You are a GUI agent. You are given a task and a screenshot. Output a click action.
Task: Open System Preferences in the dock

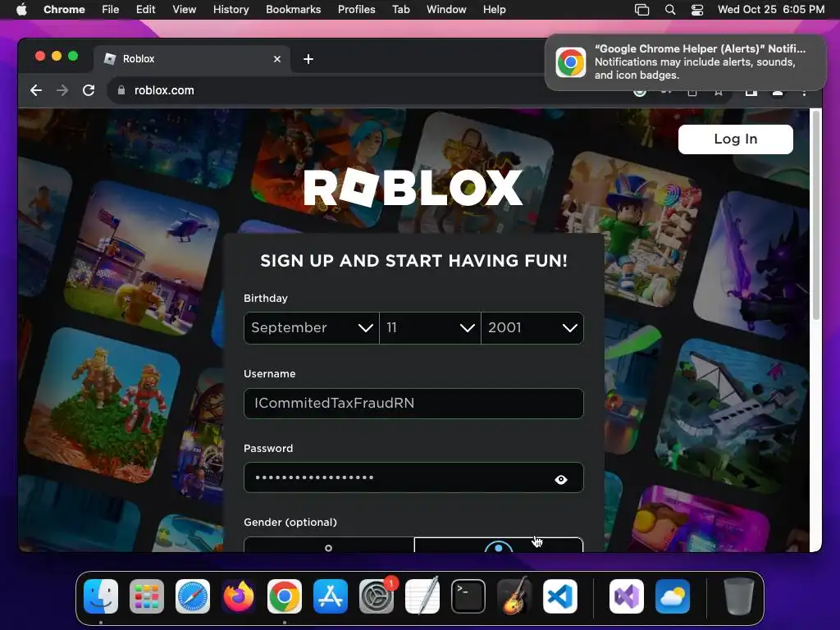point(377,596)
